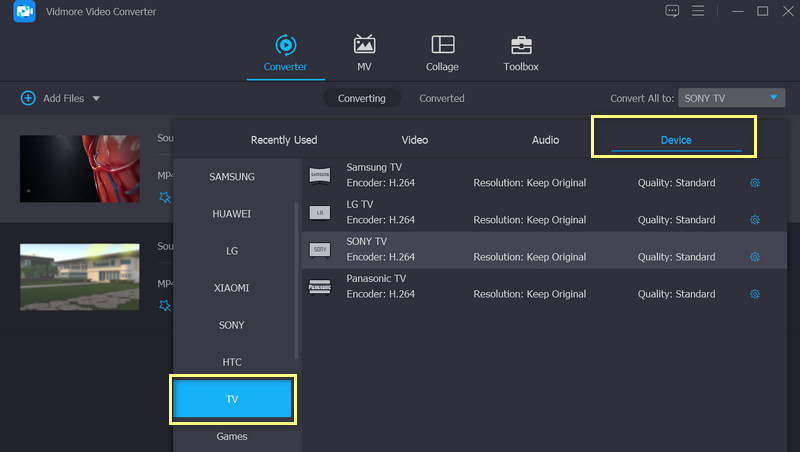
Task: Open the Toolbox icon
Action: [x=521, y=46]
